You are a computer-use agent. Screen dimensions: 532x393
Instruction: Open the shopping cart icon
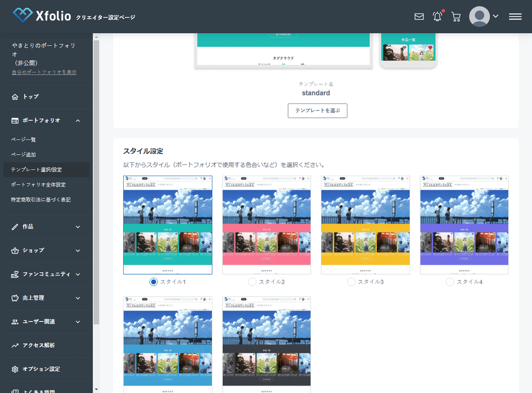point(456,16)
